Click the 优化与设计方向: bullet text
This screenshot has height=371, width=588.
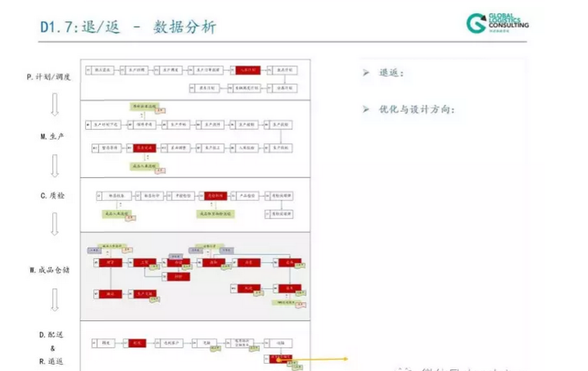[x=416, y=110]
